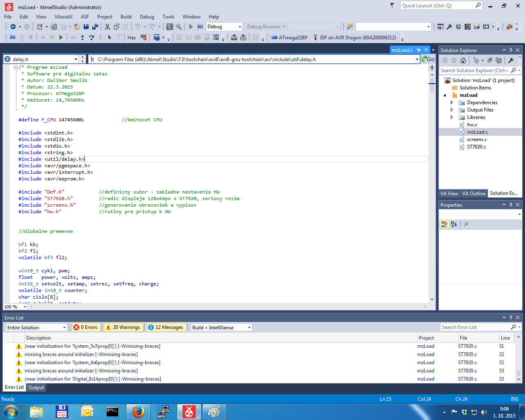Select the mzLoad.c editor tab
Image resolution: width=525 pixels, height=420 pixels.
coord(402,50)
